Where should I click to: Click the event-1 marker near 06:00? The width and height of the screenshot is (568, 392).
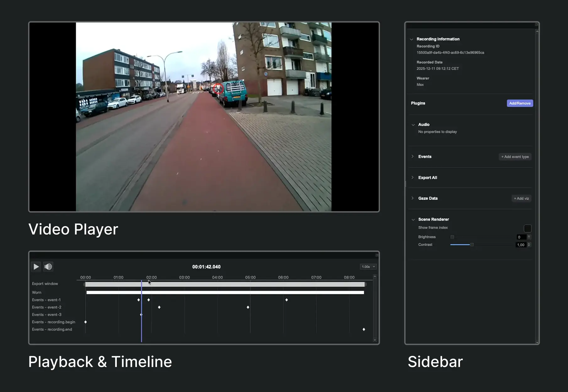point(286,300)
